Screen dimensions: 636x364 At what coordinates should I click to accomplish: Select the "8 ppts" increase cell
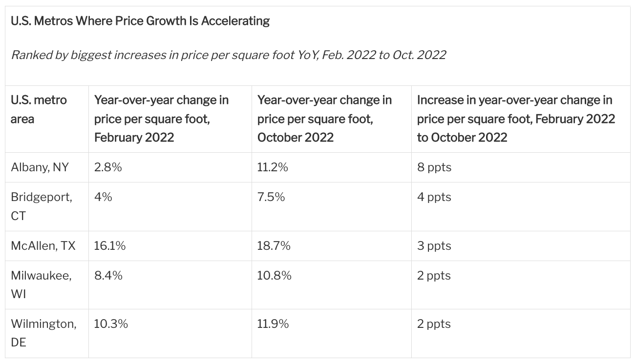click(x=434, y=167)
